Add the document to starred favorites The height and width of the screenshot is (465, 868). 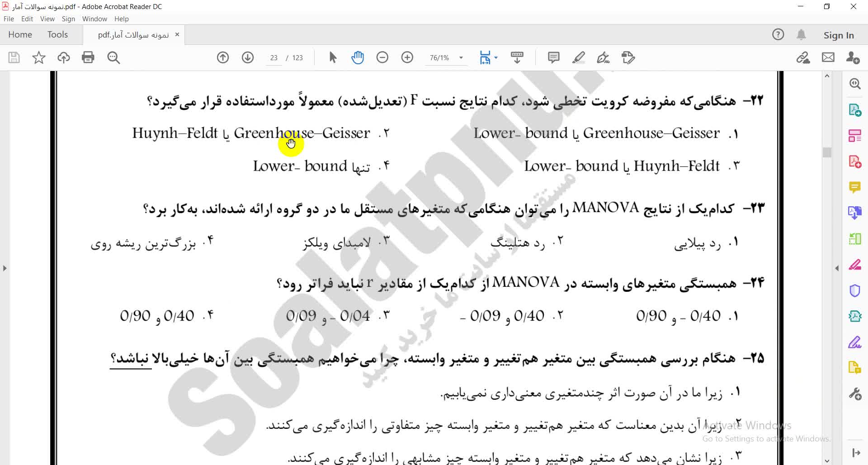pos(39,57)
